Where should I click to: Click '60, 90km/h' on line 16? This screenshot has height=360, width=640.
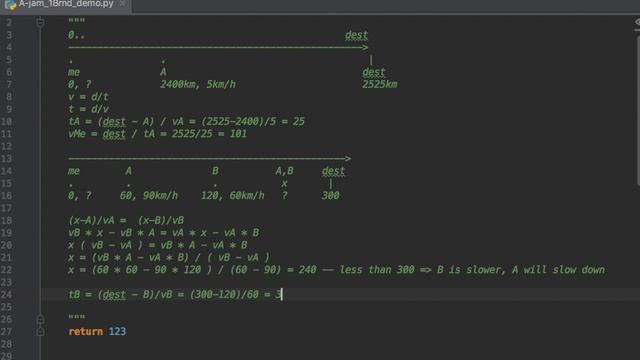(x=149, y=196)
